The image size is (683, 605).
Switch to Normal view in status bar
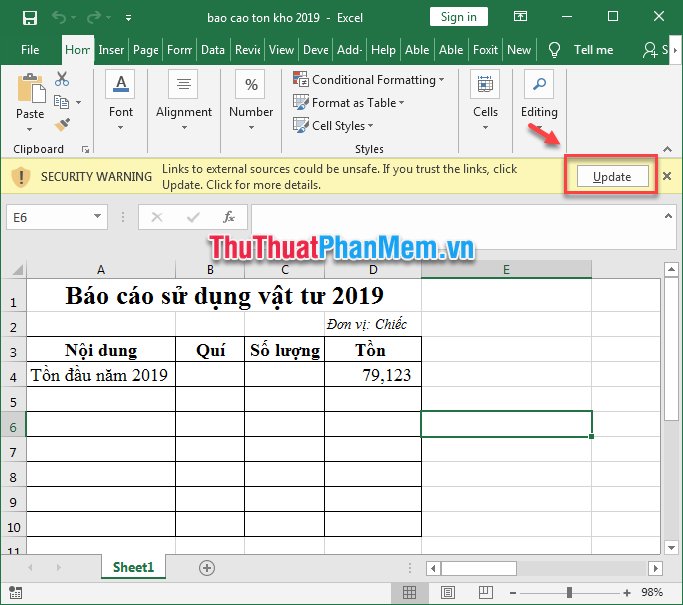click(410, 593)
